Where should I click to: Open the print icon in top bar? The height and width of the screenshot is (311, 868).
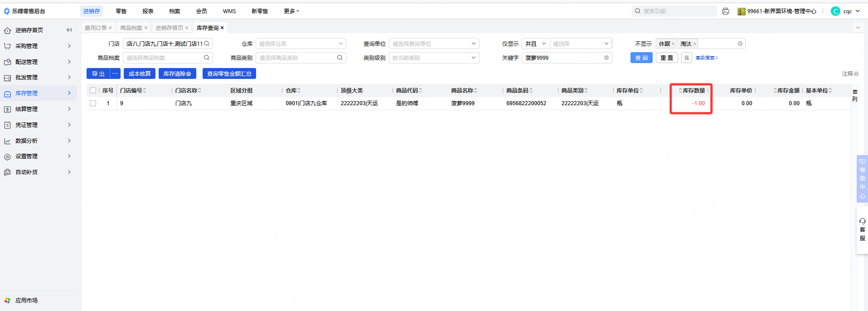pos(725,11)
